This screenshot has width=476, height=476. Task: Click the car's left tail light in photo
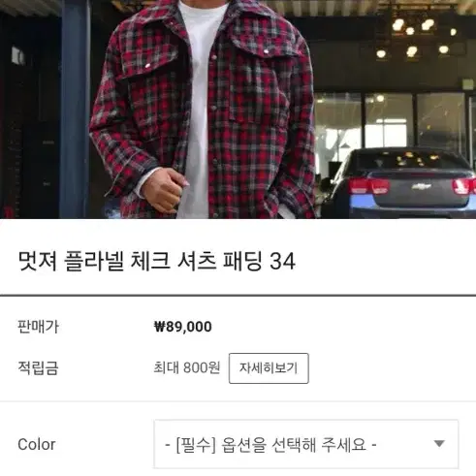(x=369, y=185)
